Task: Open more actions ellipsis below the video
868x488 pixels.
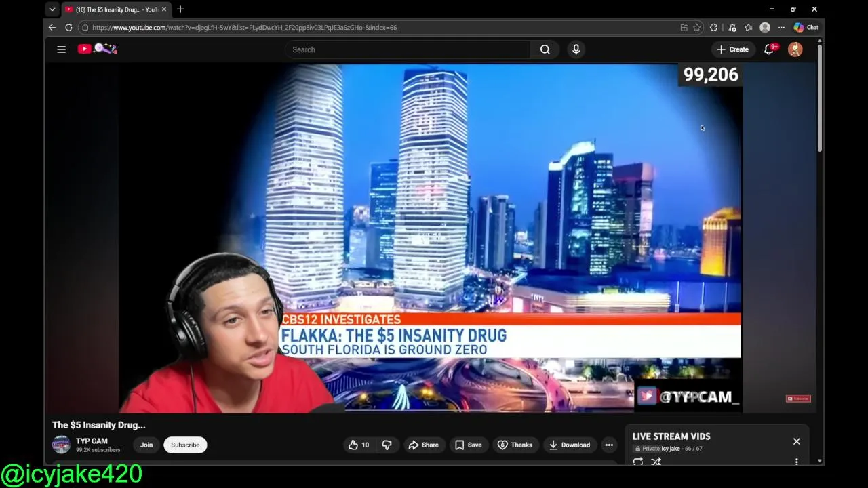Action: 609,445
